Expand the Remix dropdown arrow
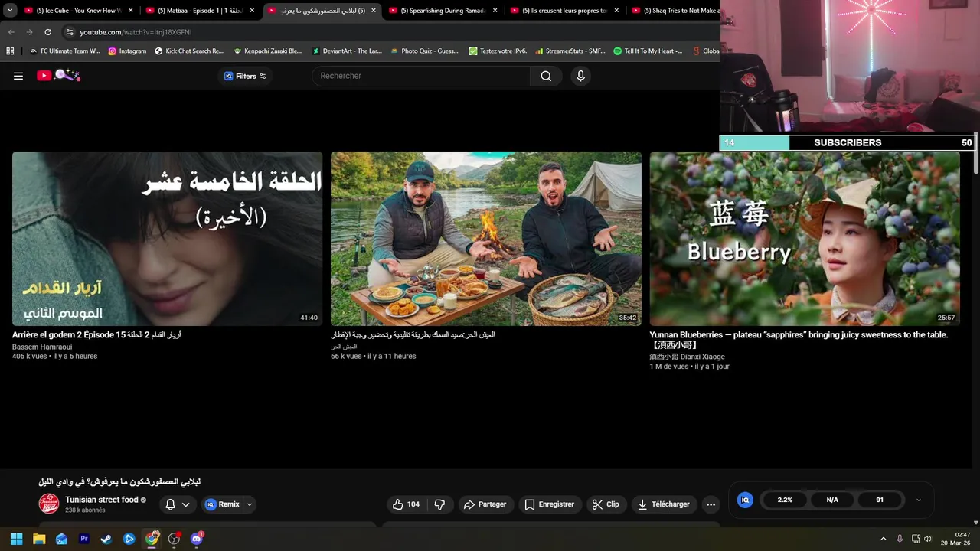The height and width of the screenshot is (551, 980). click(x=249, y=504)
